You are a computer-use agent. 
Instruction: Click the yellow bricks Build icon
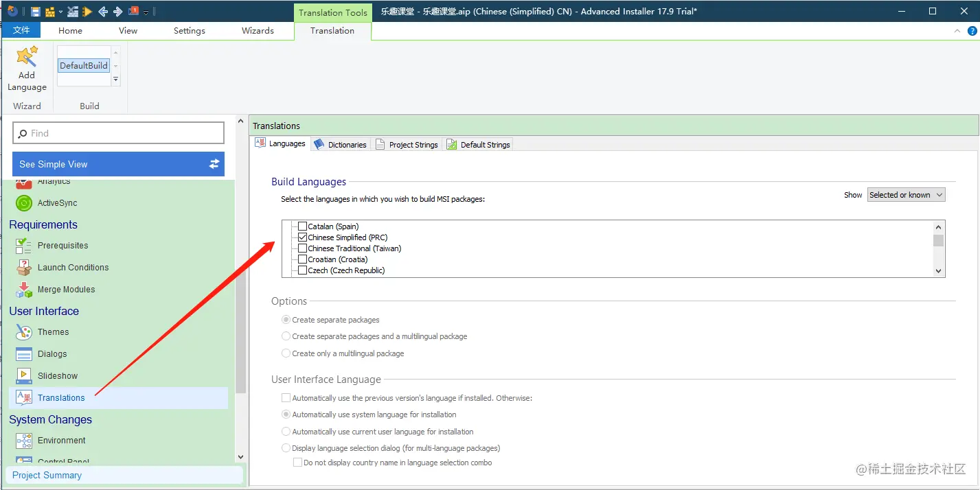pos(50,12)
